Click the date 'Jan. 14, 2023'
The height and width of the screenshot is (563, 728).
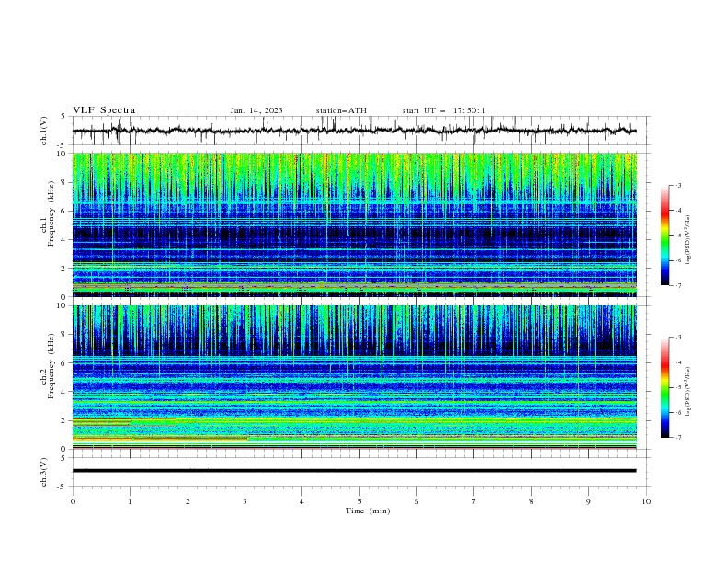(256, 110)
